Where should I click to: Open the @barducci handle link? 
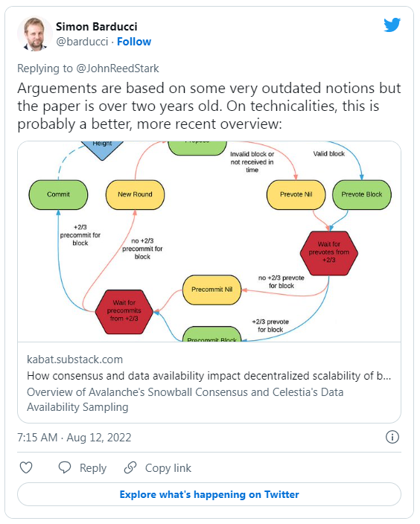tap(82, 42)
